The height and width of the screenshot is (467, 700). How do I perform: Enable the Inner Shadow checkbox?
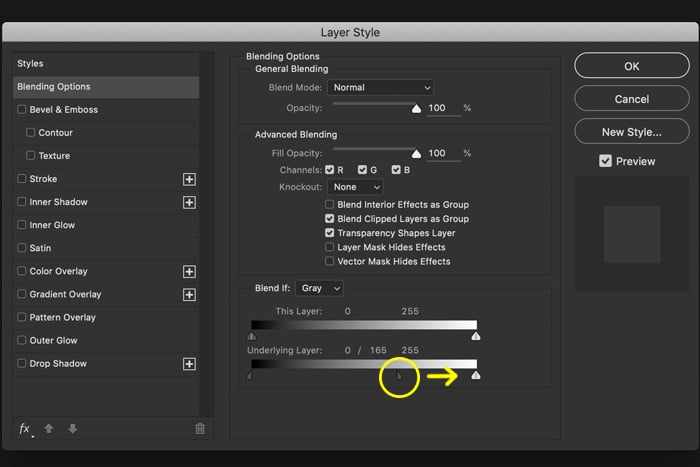[21, 202]
